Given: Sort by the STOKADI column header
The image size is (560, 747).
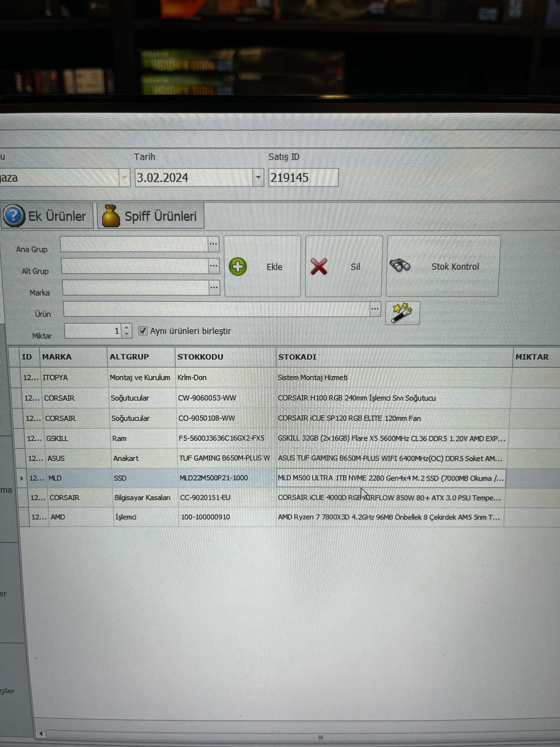Looking at the screenshot, I should coord(394,357).
